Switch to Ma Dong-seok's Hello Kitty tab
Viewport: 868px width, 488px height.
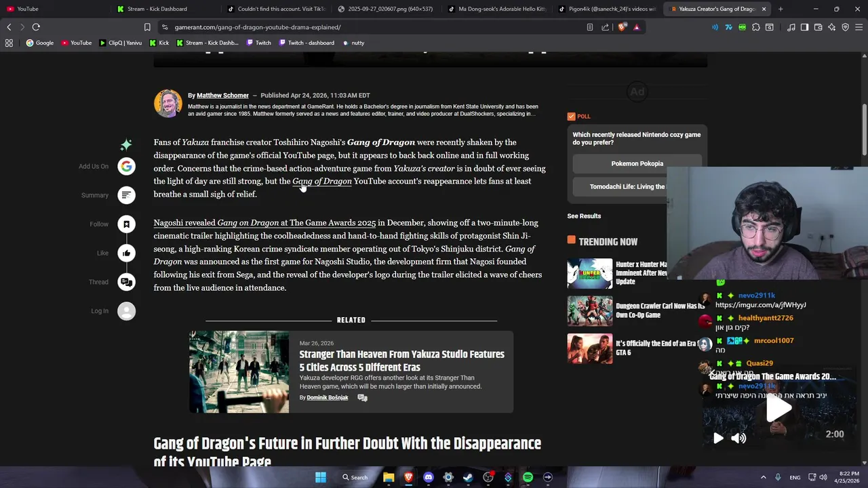click(497, 9)
